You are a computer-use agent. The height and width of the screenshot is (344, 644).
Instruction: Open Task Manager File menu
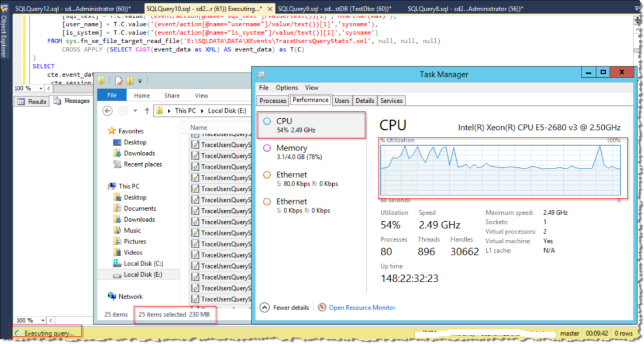click(264, 88)
